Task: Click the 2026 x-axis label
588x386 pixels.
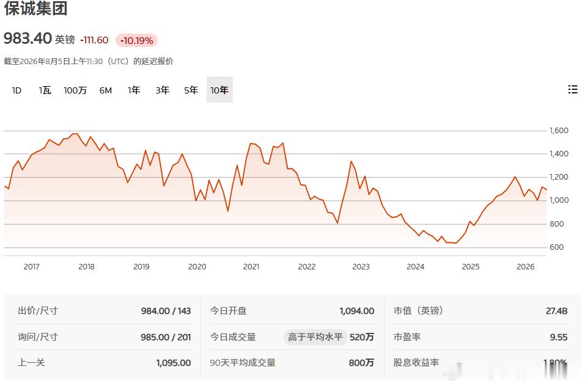Action: point(526,266)
